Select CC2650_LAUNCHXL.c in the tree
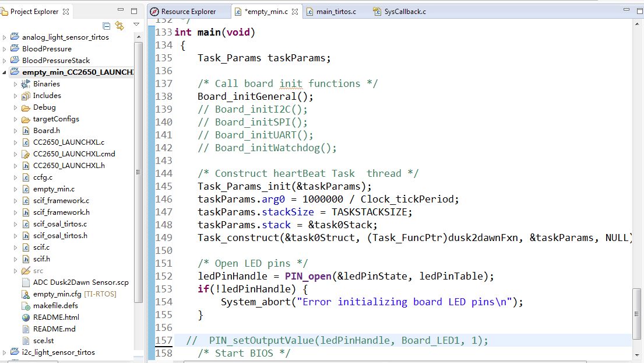The image size is (644, 363). pos(69,142)
